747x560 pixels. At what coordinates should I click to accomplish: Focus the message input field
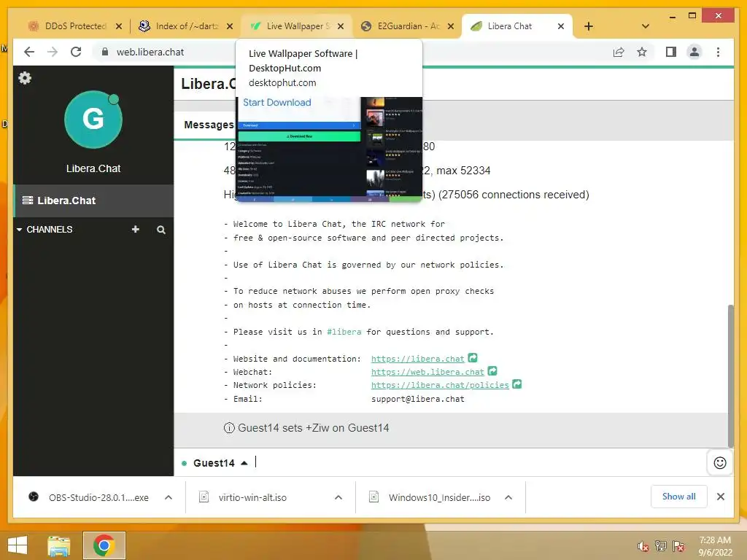[x=480, y=462]
